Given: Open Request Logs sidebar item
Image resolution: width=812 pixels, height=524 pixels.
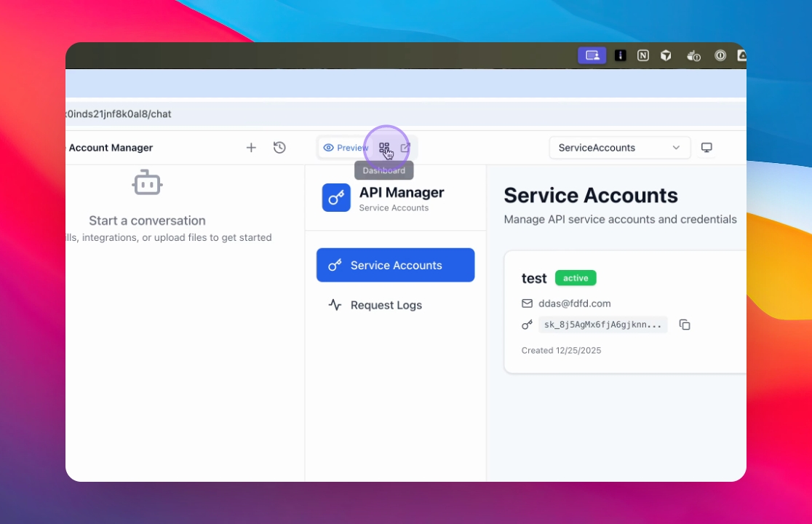Looking at the screenshot, I should point(396,305).
